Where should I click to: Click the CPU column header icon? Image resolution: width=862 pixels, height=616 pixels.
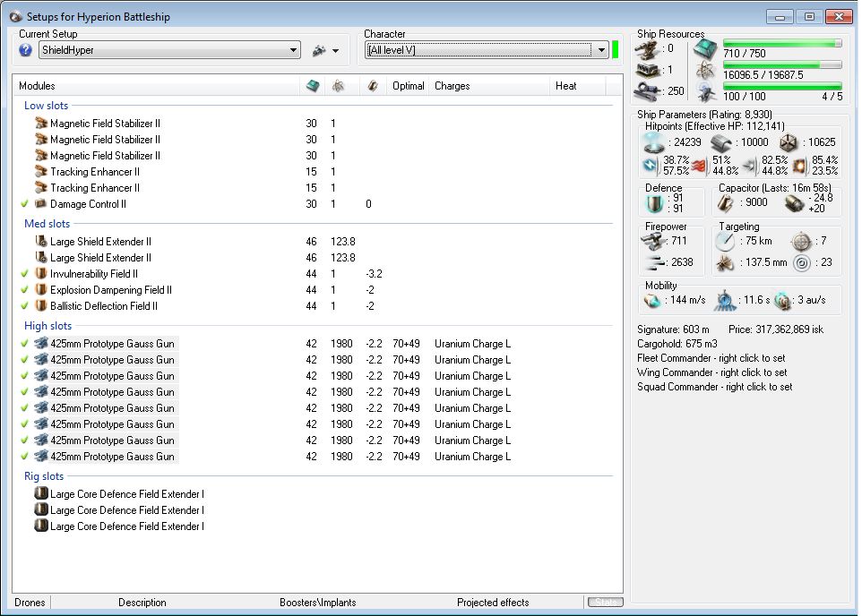313,86
